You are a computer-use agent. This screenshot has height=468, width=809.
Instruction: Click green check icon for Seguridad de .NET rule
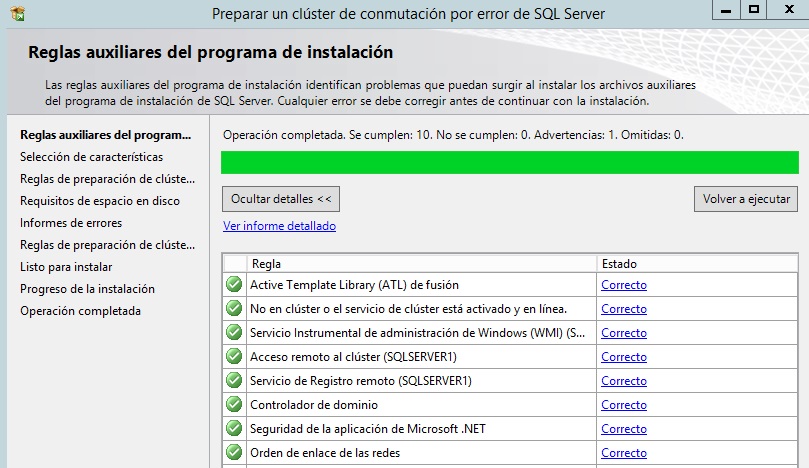[234, 428]
